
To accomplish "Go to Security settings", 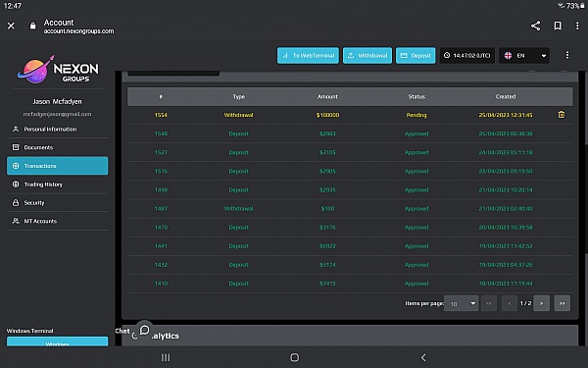I will (58, 203).
